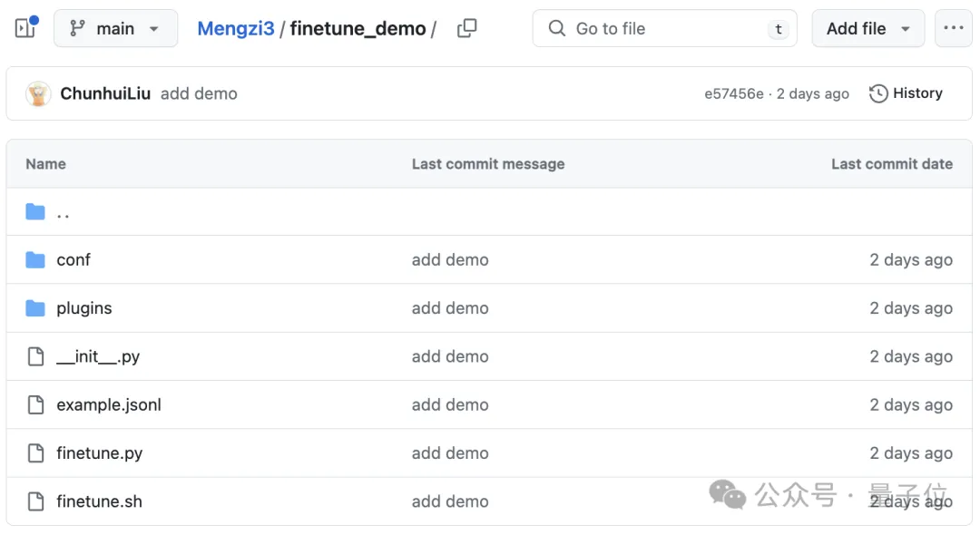Navigate to Mengzi3 repository root
Screen dimensions: 980x535
pyautogui.click(x=235, y=28)
